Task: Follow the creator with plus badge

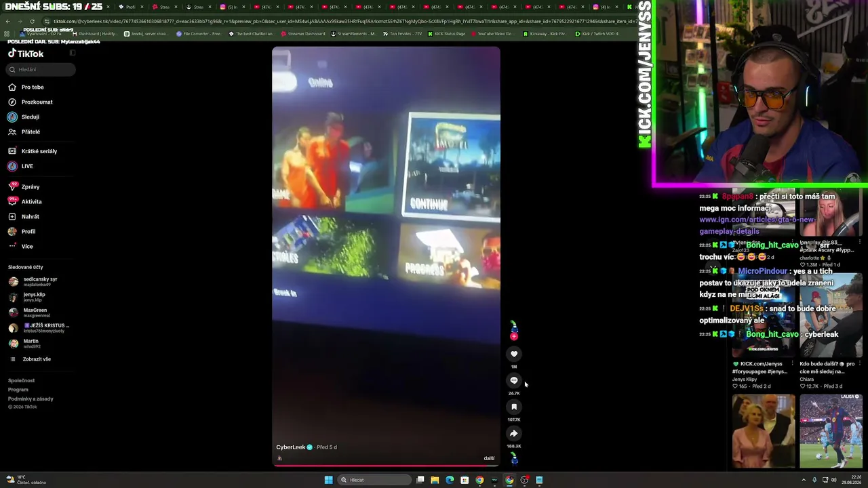Action: 514,336
